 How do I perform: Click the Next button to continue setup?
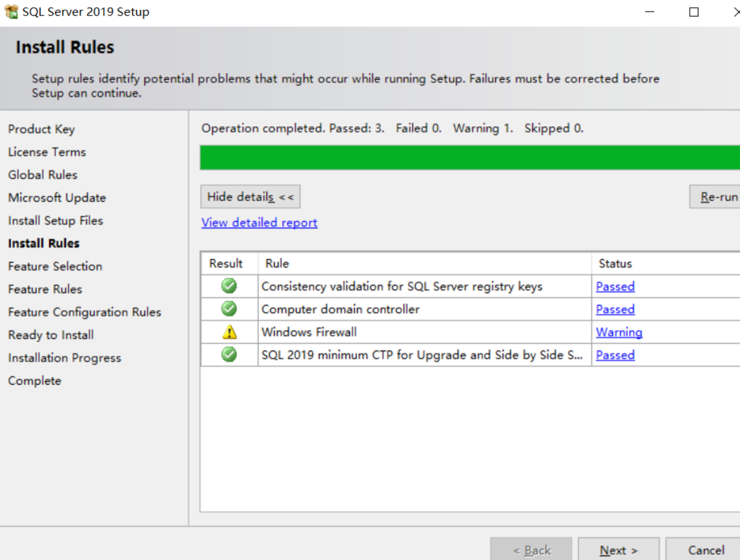coord(618,550)
